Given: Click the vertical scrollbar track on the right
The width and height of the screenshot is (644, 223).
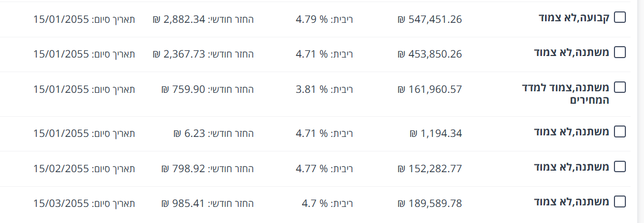Looking at the screenshot, I should [x=640, y=112].
